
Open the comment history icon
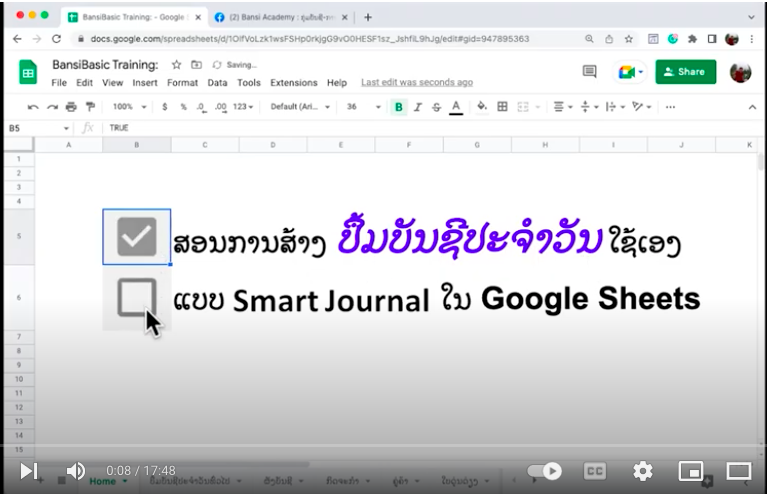(589, 72)
